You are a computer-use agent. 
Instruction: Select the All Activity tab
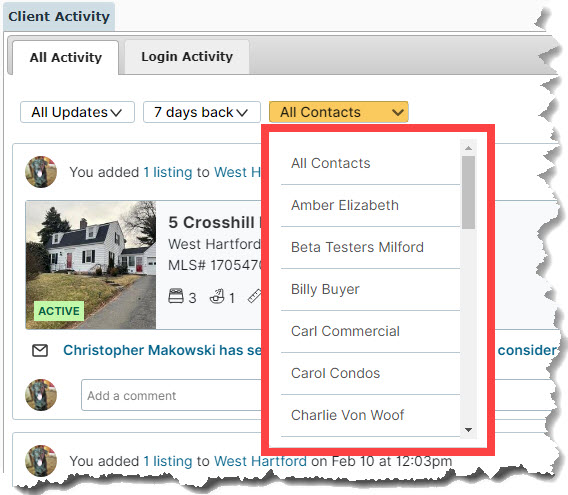(66, 57)
